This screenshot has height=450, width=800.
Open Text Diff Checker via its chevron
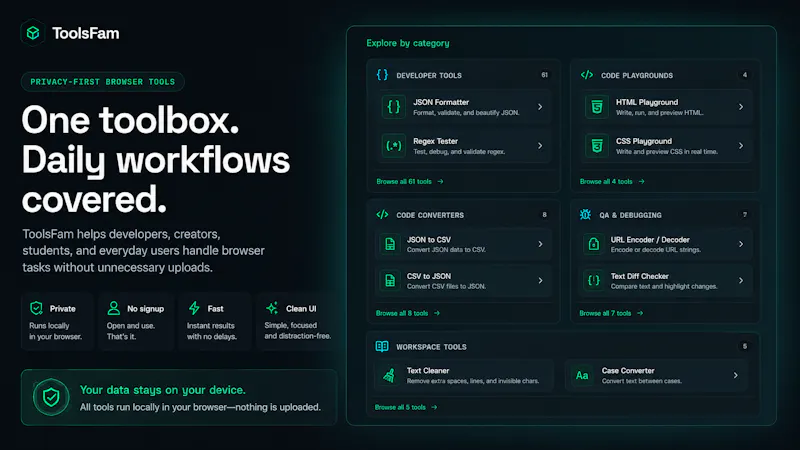click(741, 281)
